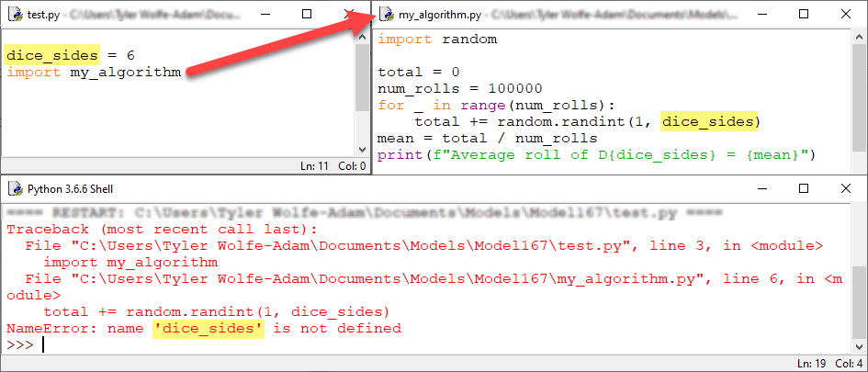Click the my_algorithm.py line 6 traceback path
Screen dimensions: 868x372
[426, 287]
